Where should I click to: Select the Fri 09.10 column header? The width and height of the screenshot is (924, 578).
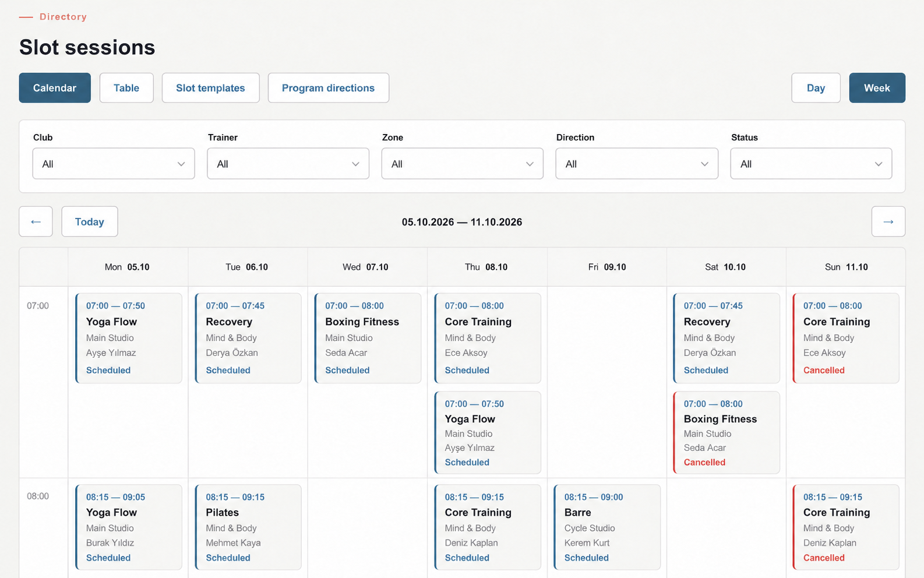point(607,267)
